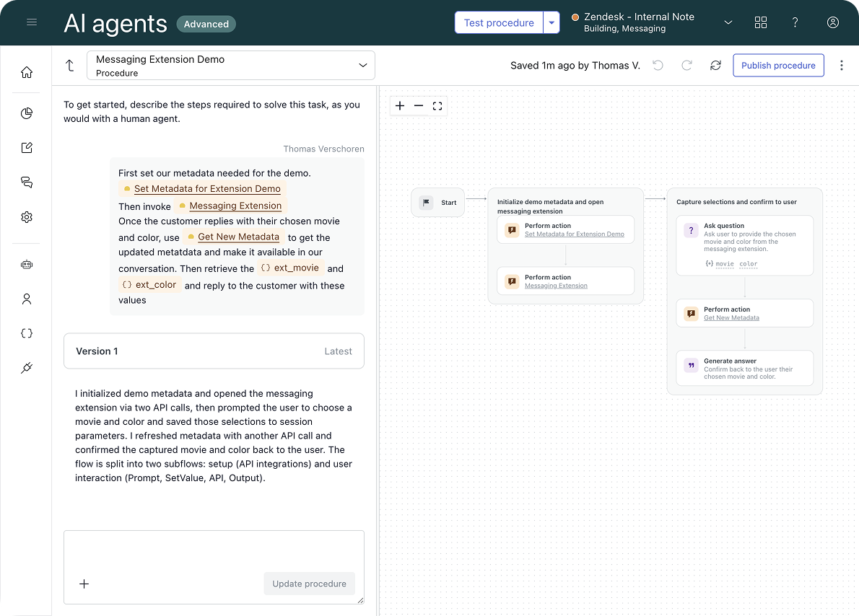Zoom out on the flow canvas
The image size is (859, 616).
tap(419, 106)
